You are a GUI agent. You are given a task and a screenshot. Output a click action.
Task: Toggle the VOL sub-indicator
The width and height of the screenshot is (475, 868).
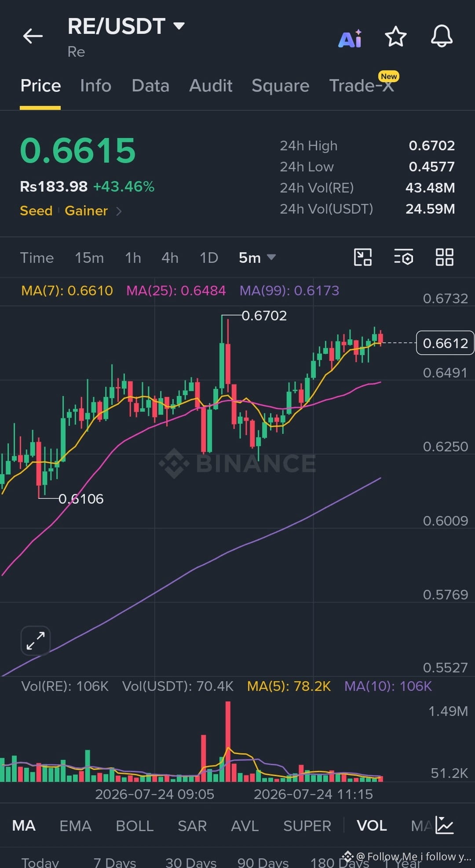tap(372, 825)
